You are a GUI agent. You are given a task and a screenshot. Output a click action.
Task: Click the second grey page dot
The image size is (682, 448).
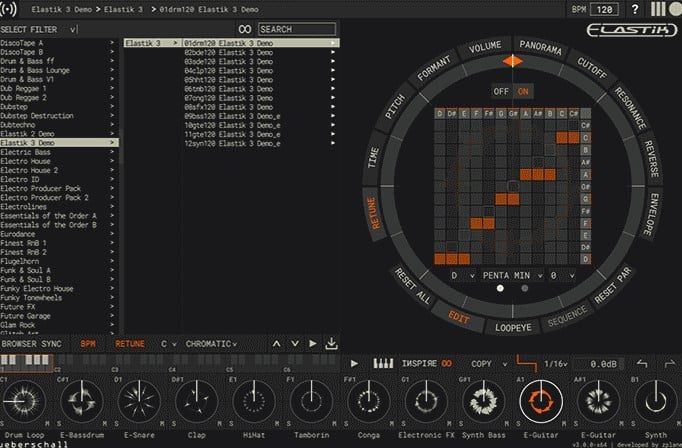[x=525, y=288]
